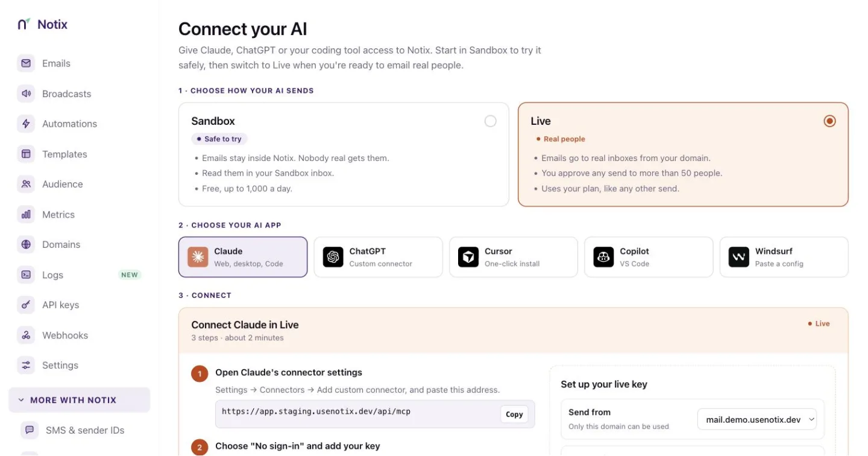Click the SMS & sender IDs chat icon
The height and width of the screenshot is (456, 868).
coord(30,430)
